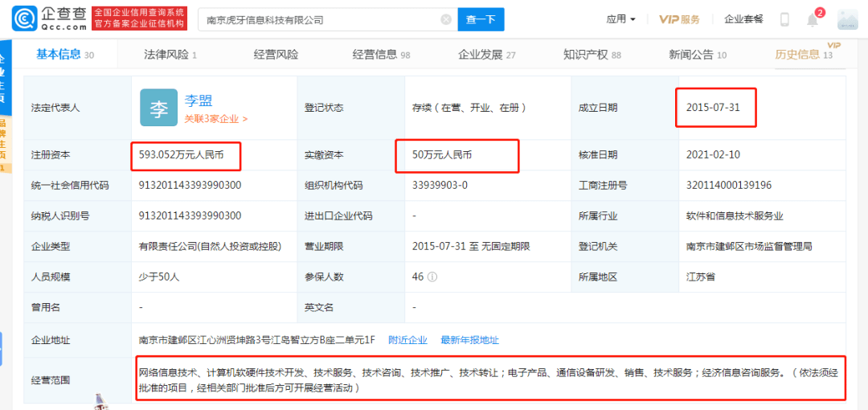The height and width of the screenshot is (410, 868).
Task: Open the VIP服务 link
Action: [x=679, y=19]
